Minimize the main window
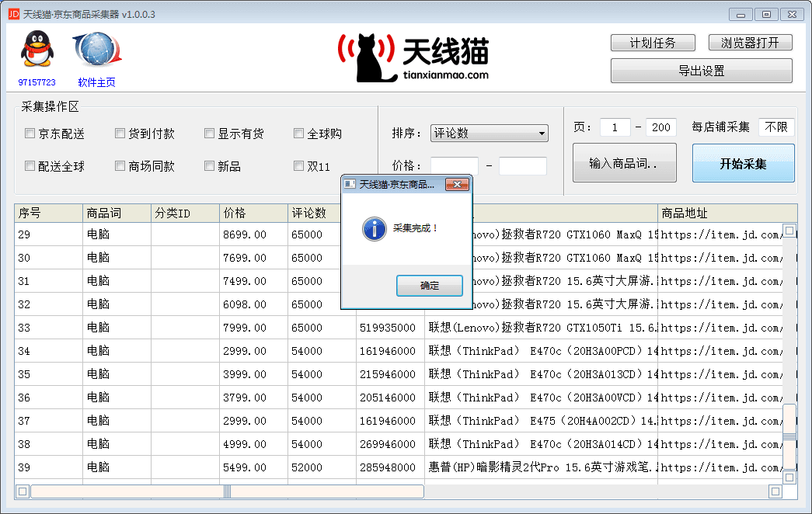The height and width of the screenshot is (514, 812). coord(741,15)
